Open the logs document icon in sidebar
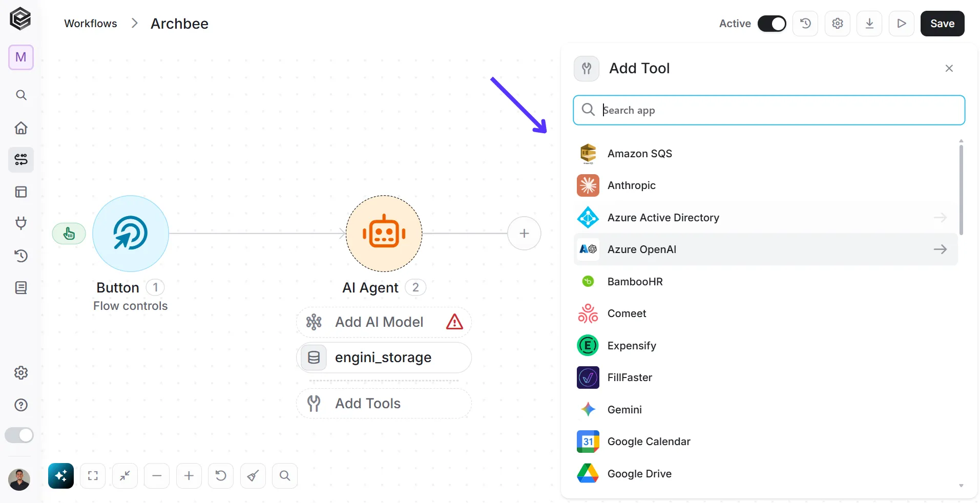 pos(21,288)
